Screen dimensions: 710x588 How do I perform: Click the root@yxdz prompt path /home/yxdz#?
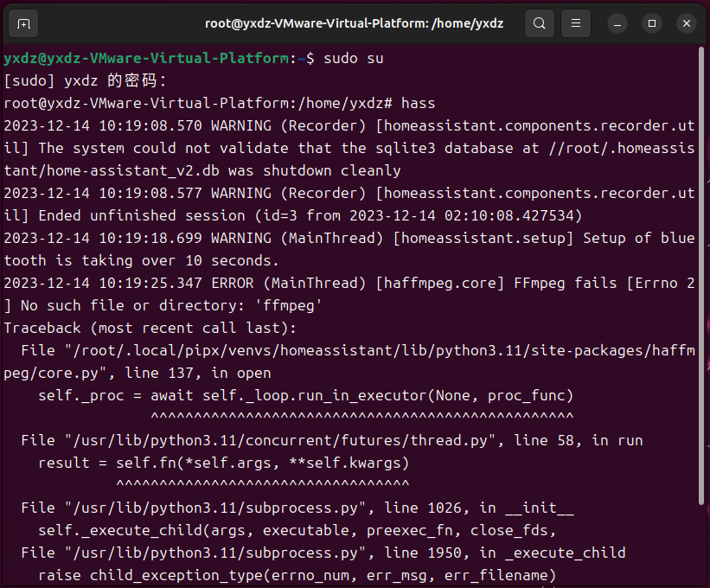[x=345, y=103]
